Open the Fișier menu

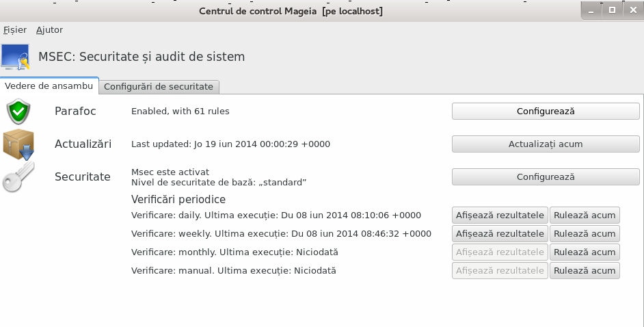[15, 30]
